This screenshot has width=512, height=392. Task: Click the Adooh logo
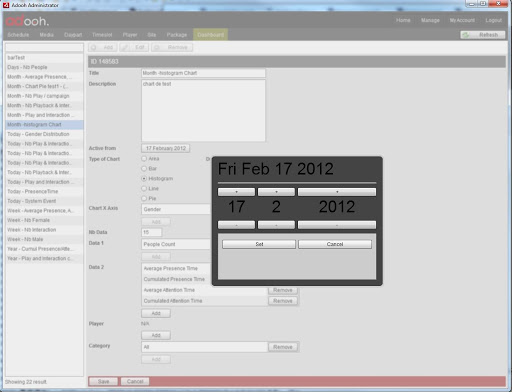click(x=27, y=21)
